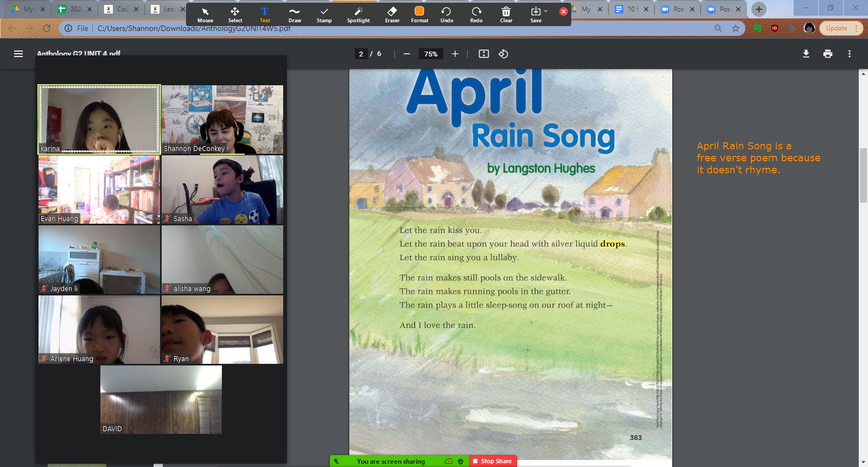The height and width of the screenshot is (467, 868).
Task: Edit the 75% zoom level field
Action: click(431, 54)
